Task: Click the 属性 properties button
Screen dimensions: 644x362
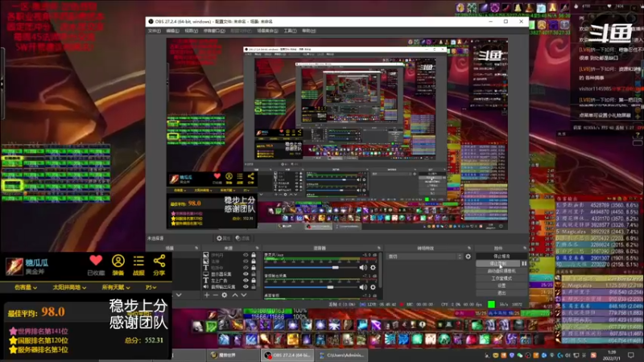Action: pyautogui.click(x=224, y=238)
